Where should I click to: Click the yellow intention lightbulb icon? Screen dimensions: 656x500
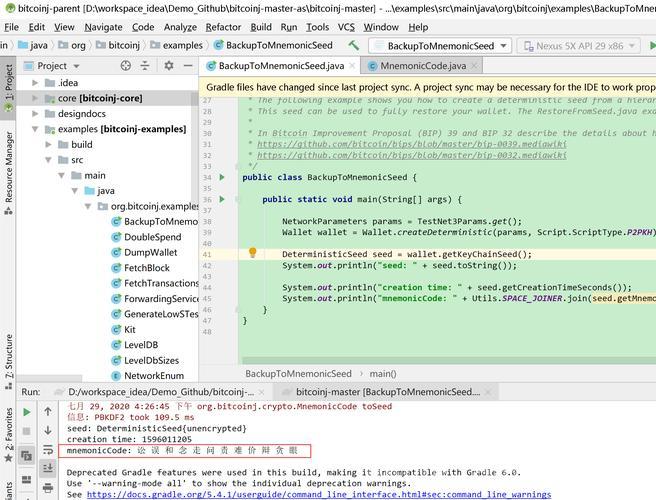(252, 252)
